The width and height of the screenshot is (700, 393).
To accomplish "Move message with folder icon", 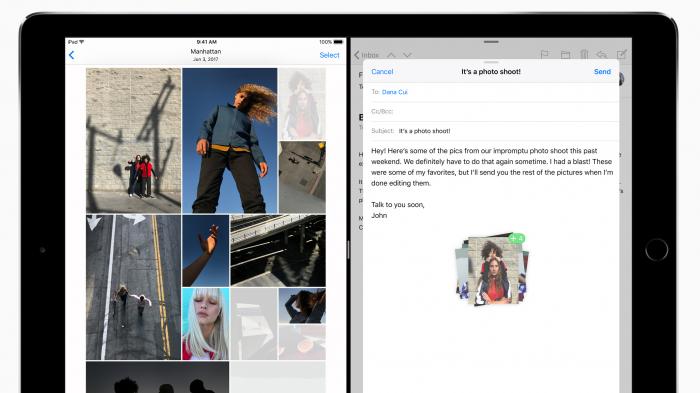I will 565,54.
